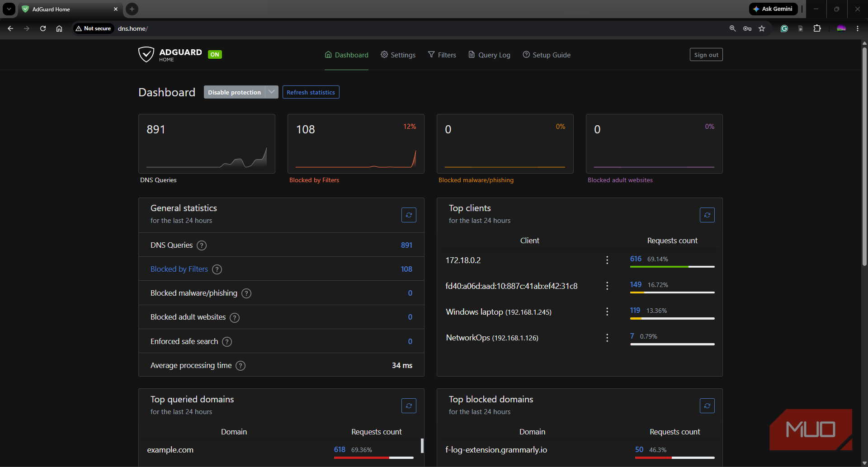This screenshot has height=467, width=868.
Task: Open the Extensions puzzle icon
Action: 817,28
